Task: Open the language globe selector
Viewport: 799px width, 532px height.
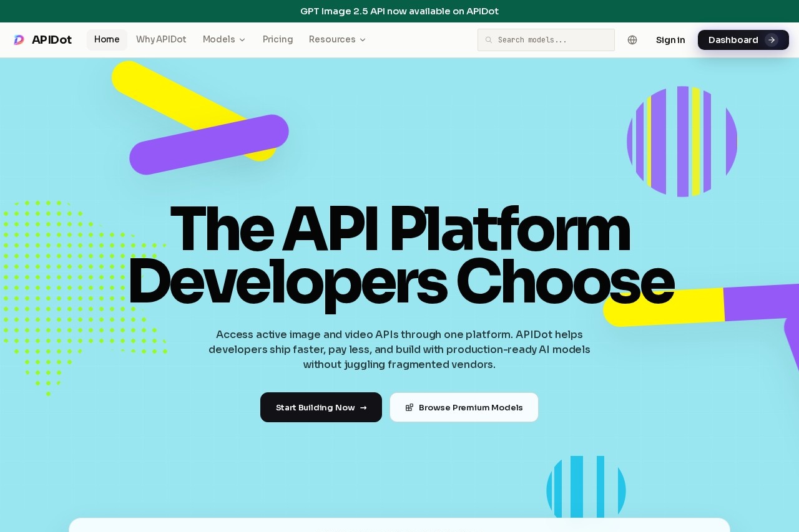Action: click(632, 40)
